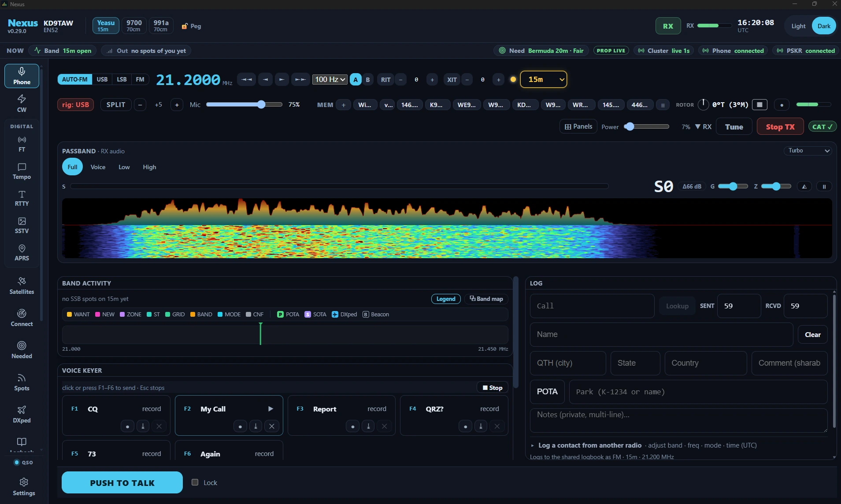841x504 pixels.
Task: Adjust the Mic gain slider
Action: (244, 104)
